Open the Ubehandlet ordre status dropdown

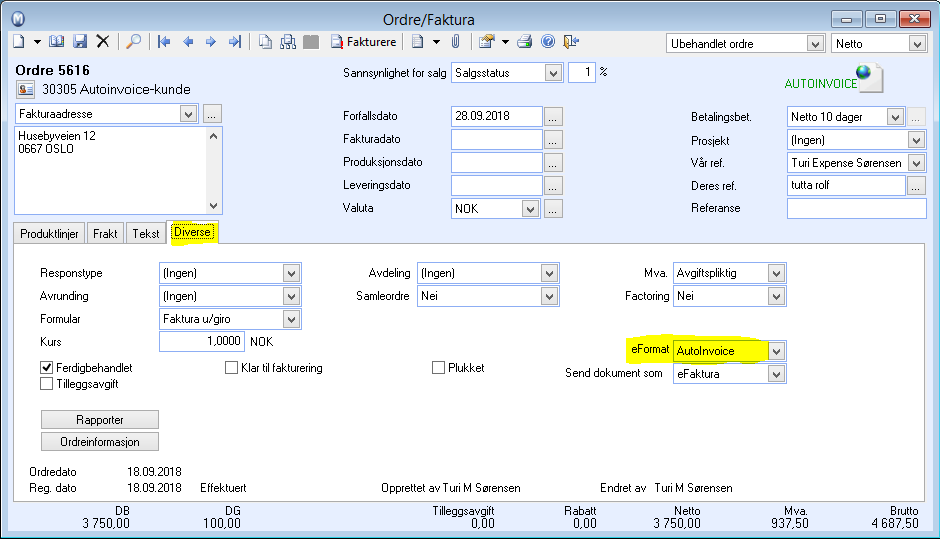(814, 44)
